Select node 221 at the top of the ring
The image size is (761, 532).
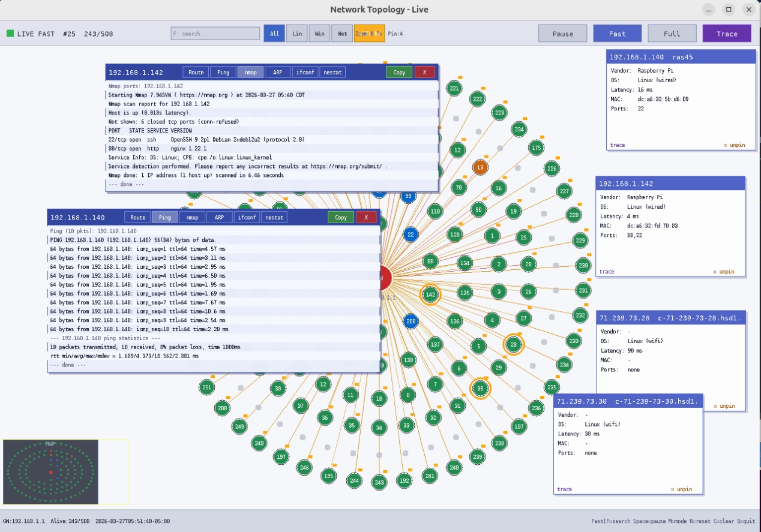[454, 88]
